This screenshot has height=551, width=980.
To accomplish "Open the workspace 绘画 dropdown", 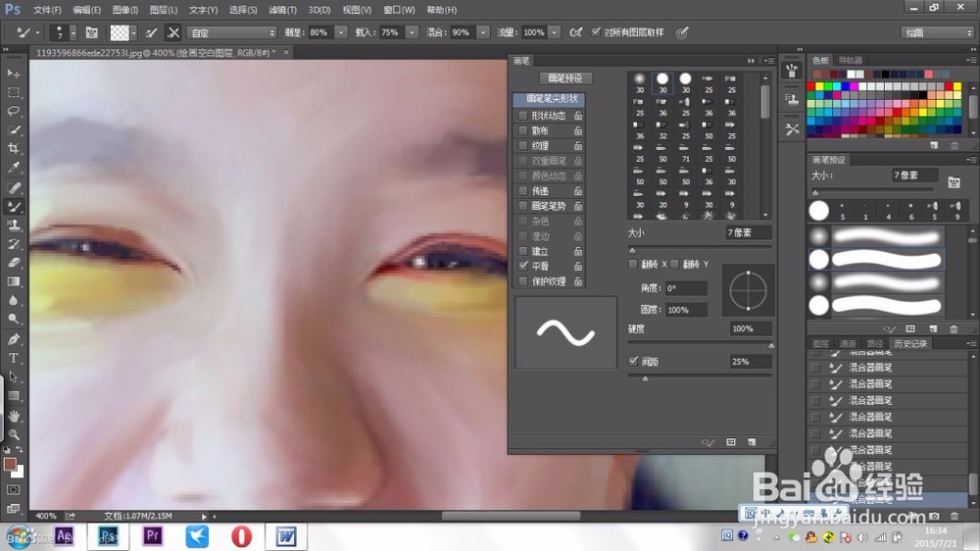I will [x=938, y=32].
